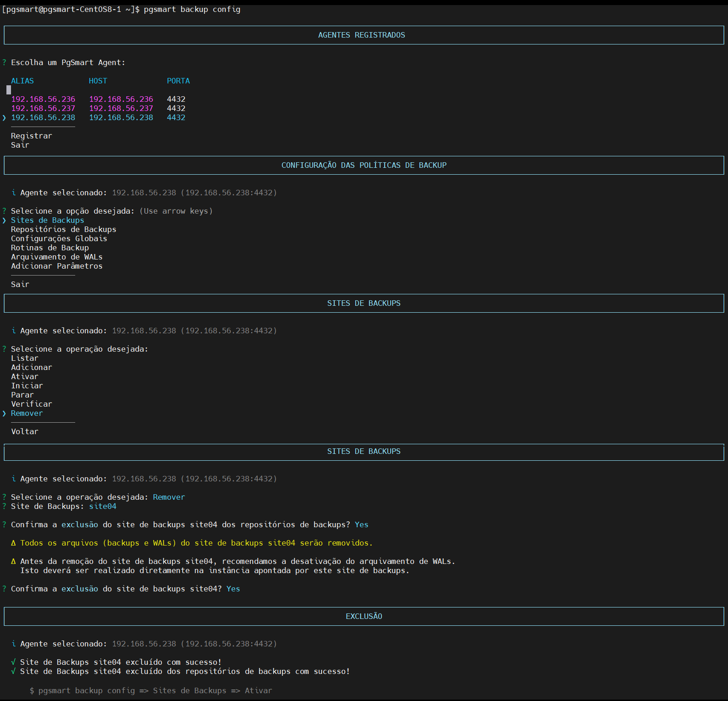This screenshot has width=728, height=701.
Task: Select the Listar operation
Action: point(25,358)
